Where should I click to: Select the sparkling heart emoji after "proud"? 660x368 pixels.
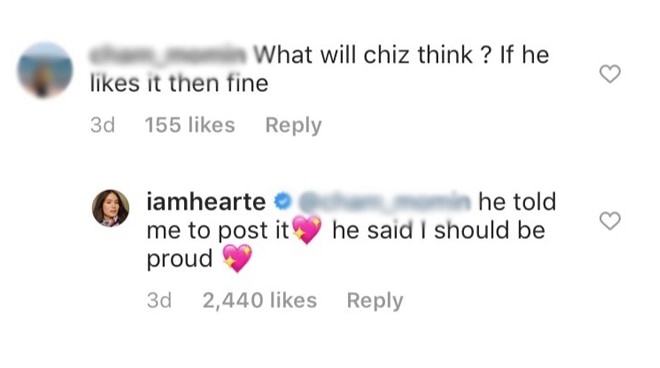237,258
